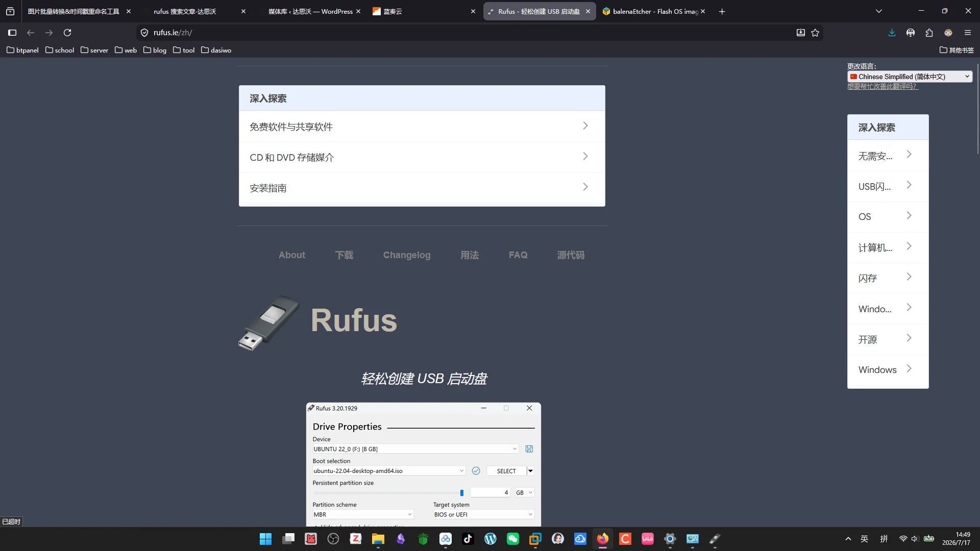Open the Firefox View button in the tab bar

(x=10, y=11)
